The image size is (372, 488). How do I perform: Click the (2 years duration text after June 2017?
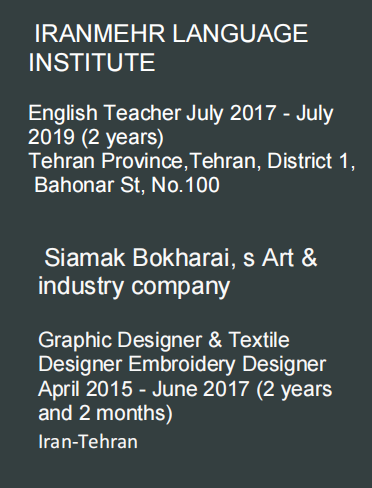coord(294,389)
